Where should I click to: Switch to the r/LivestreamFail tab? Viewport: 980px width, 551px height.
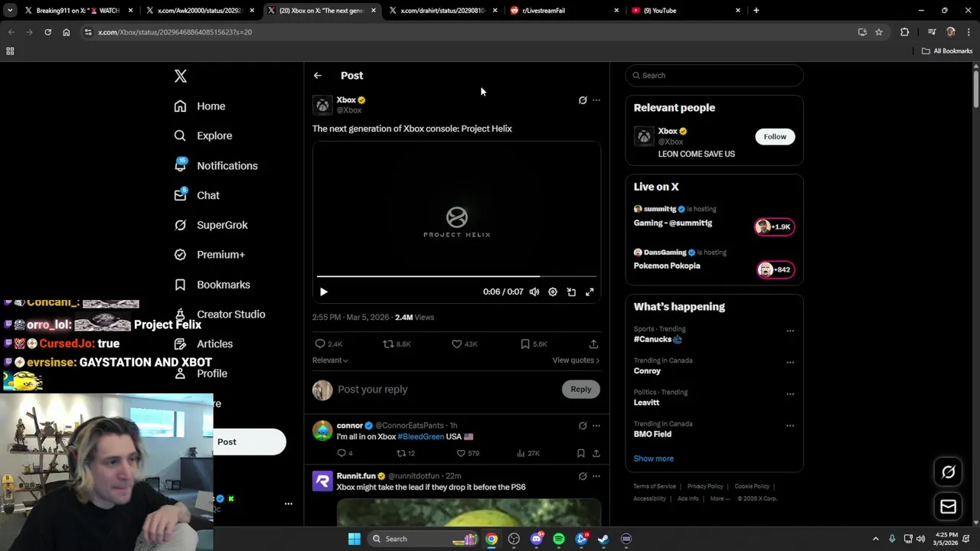(564, 11)
